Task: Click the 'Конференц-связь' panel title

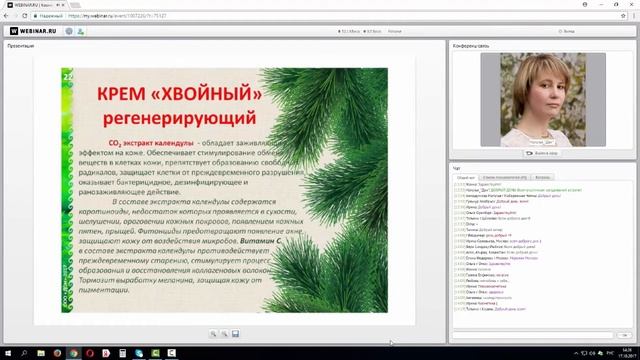Action: (x=471, y=46)
